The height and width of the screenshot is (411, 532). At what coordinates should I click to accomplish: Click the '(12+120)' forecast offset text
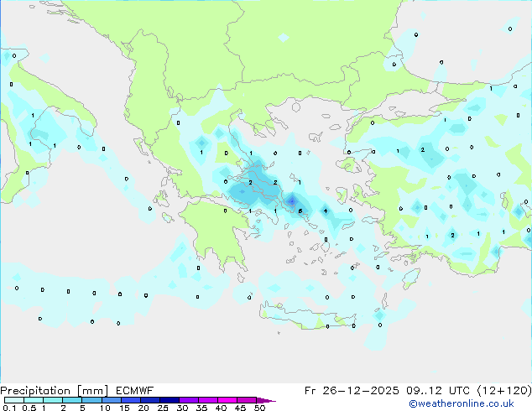pyautogui.click(x=504, y=391)
